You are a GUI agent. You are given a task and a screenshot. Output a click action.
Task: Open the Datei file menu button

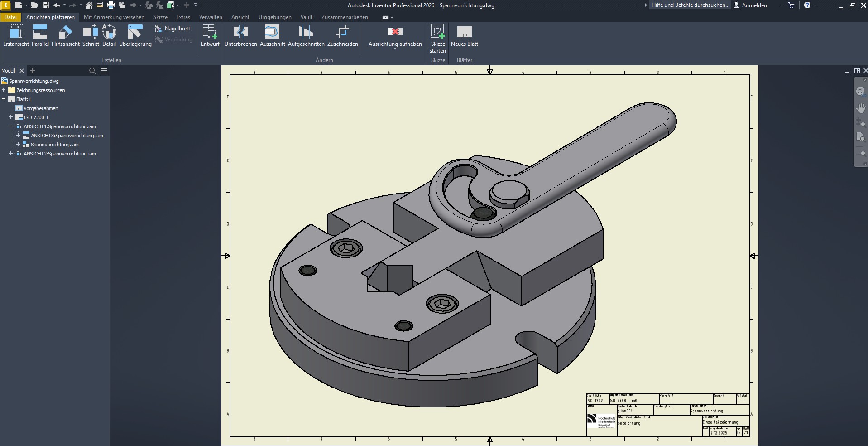(x=10, y=17)
